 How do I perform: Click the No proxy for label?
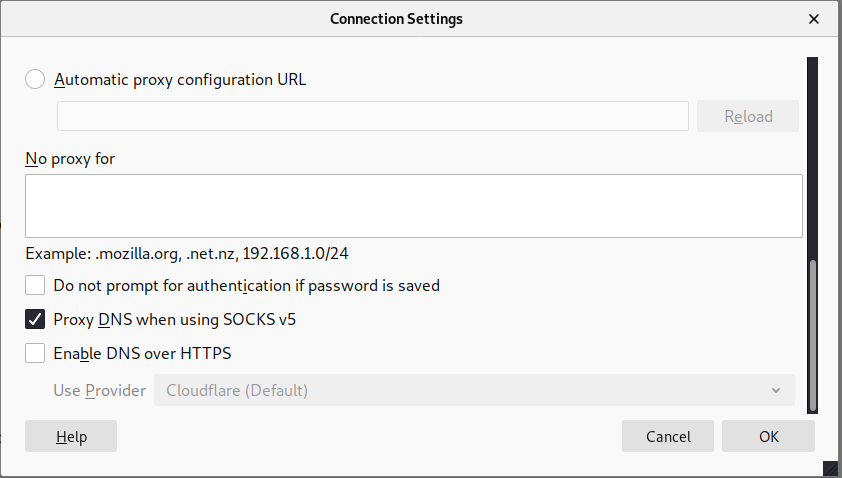click(70, 158)
